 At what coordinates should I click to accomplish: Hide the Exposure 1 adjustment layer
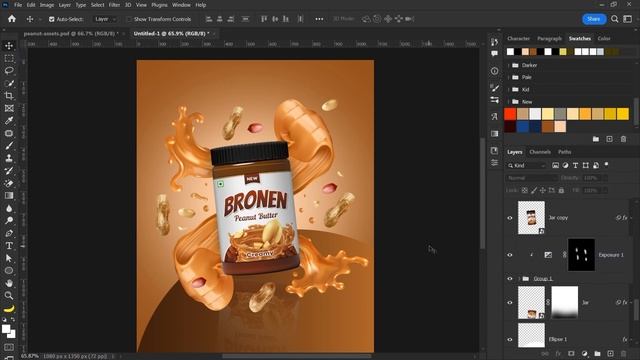pos(510,255)
